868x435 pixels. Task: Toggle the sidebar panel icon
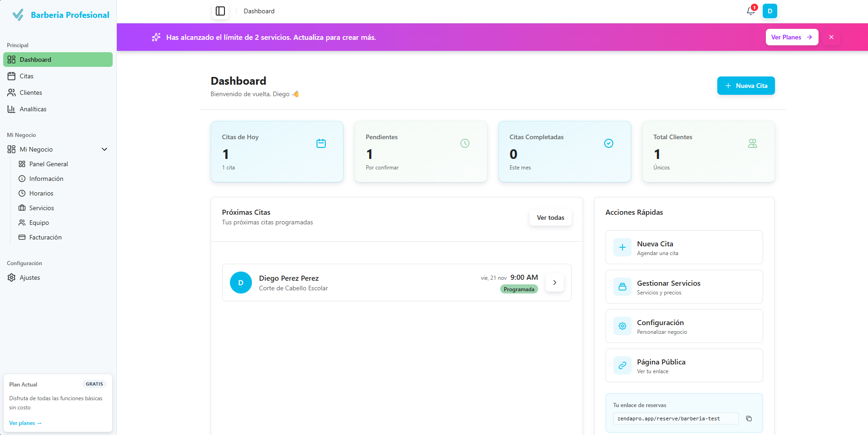pyautogui.click(x=220, y=11)
